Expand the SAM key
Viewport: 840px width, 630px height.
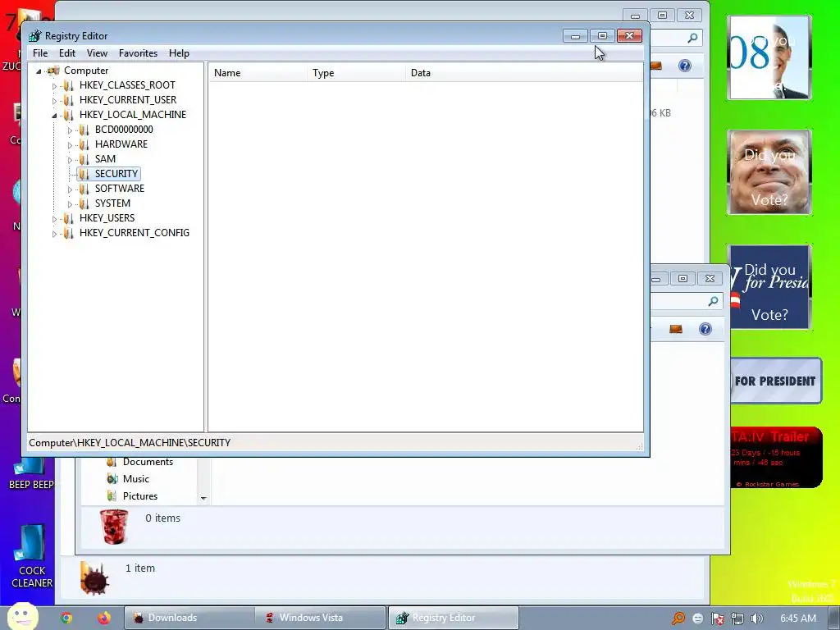tap(70, 160)
